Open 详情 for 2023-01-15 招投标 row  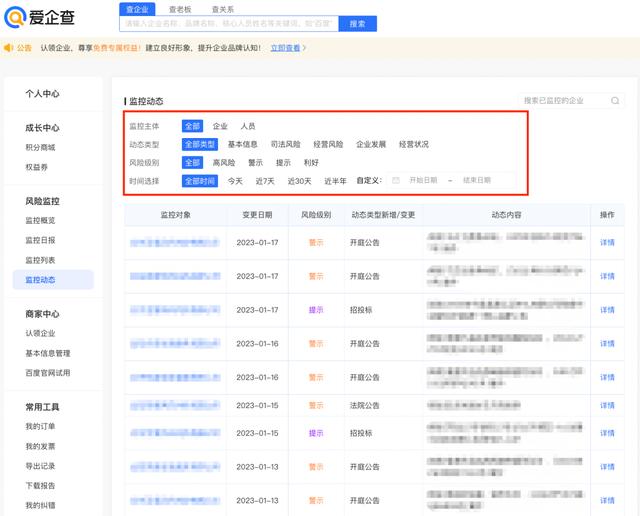point(607,433)
